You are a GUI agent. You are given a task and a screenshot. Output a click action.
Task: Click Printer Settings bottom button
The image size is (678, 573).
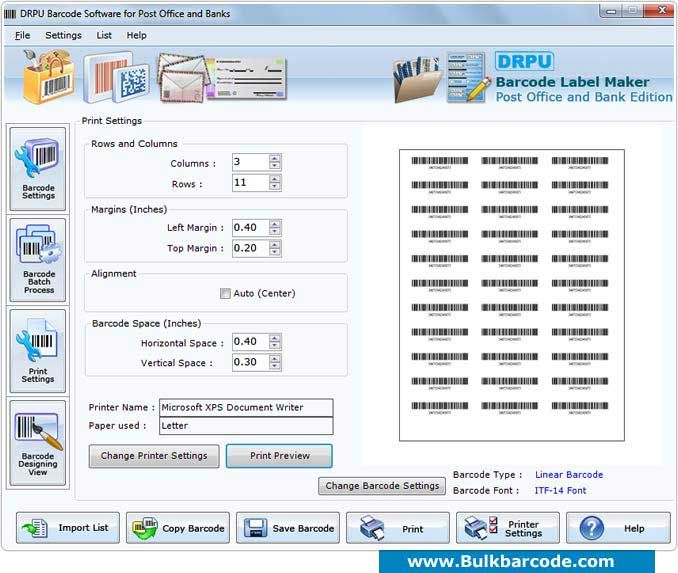(508, 528)
